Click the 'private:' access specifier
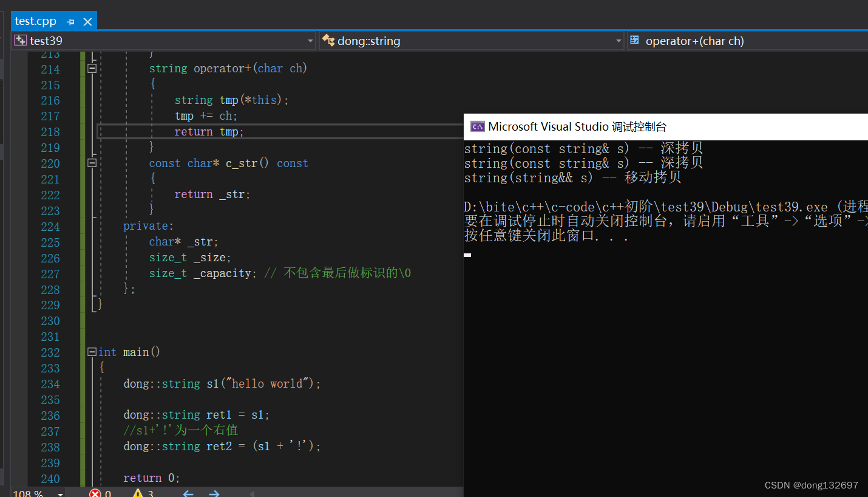This screenshot has width=868, height=497. pos(149,226)
